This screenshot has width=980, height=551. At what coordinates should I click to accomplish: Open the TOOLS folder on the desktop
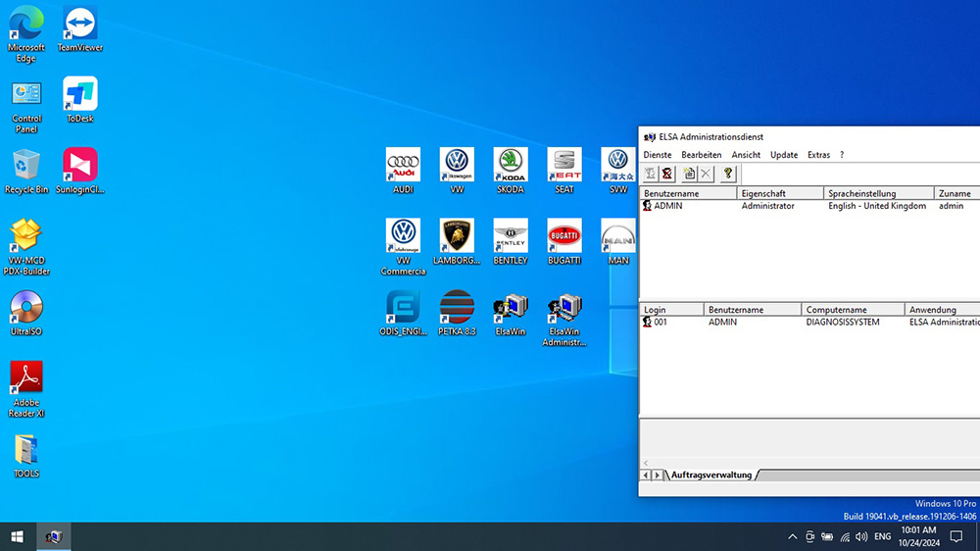point(26,455)
